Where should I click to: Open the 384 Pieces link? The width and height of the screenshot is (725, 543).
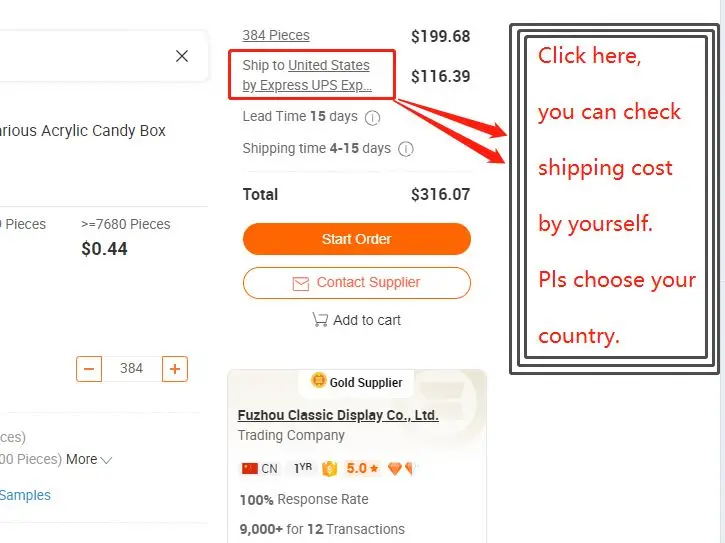[x=276, y=35]
